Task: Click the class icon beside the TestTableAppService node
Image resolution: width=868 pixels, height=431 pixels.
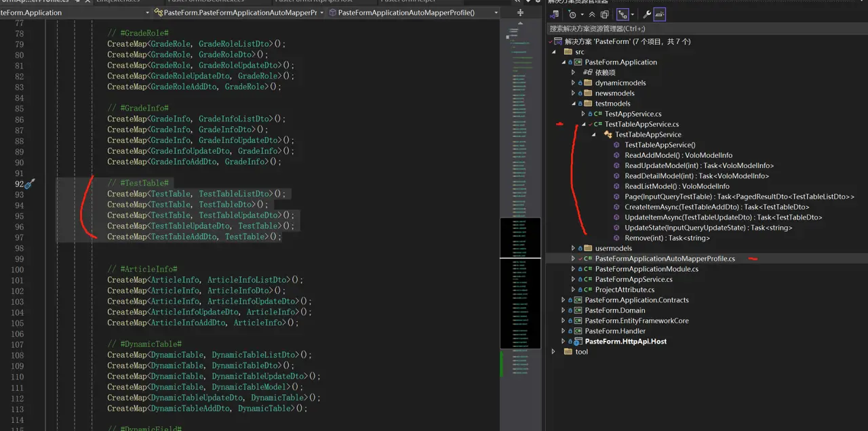Action: point(608,135)
